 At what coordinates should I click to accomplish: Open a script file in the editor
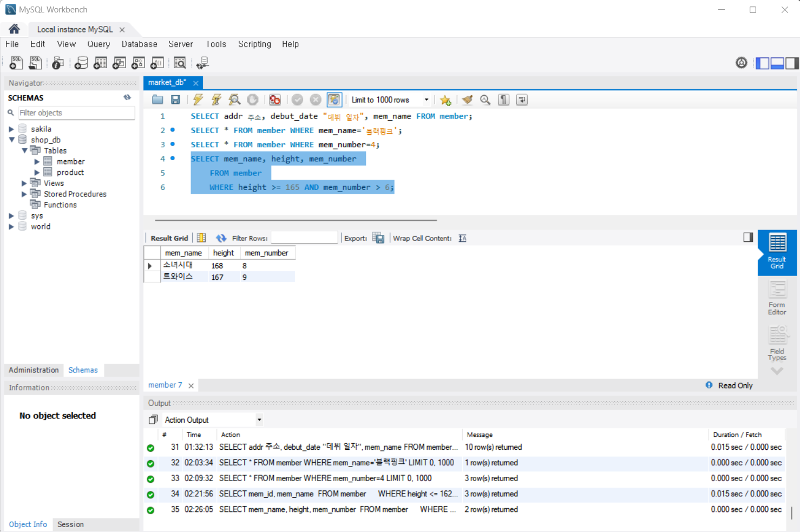pyautogui.click(x=158, y=100)
